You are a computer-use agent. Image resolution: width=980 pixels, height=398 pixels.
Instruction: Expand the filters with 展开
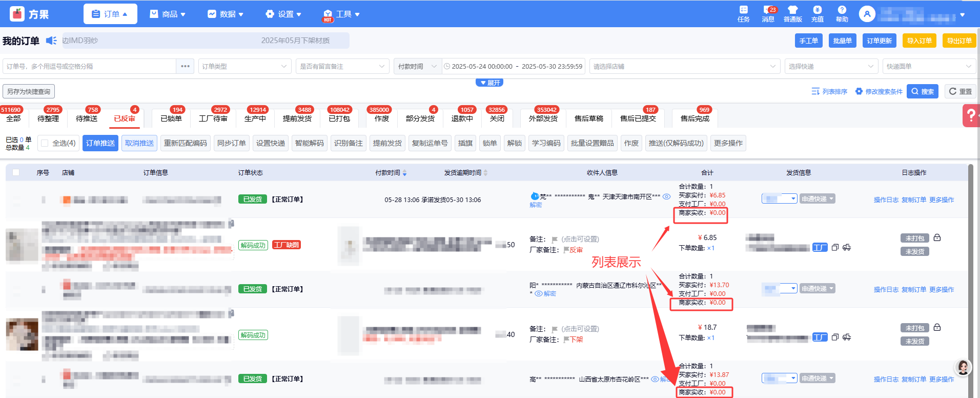point(490,83)
